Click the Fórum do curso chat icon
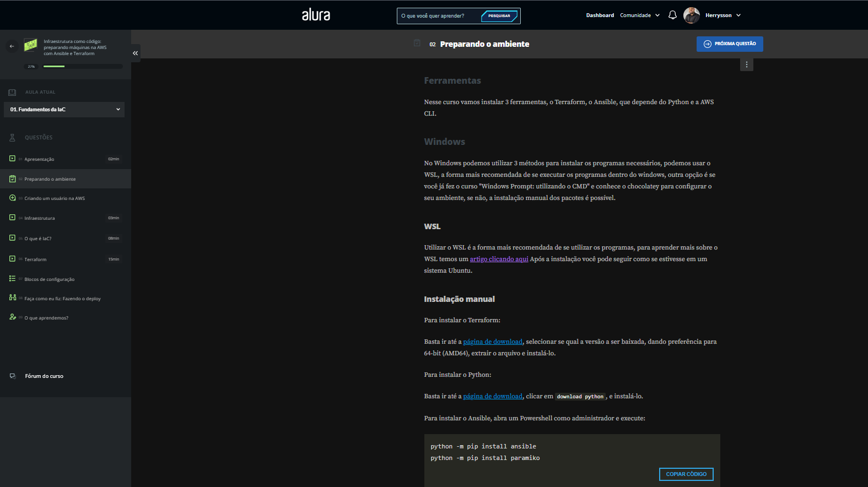The image size is (868, 487). tap(13, 376)
